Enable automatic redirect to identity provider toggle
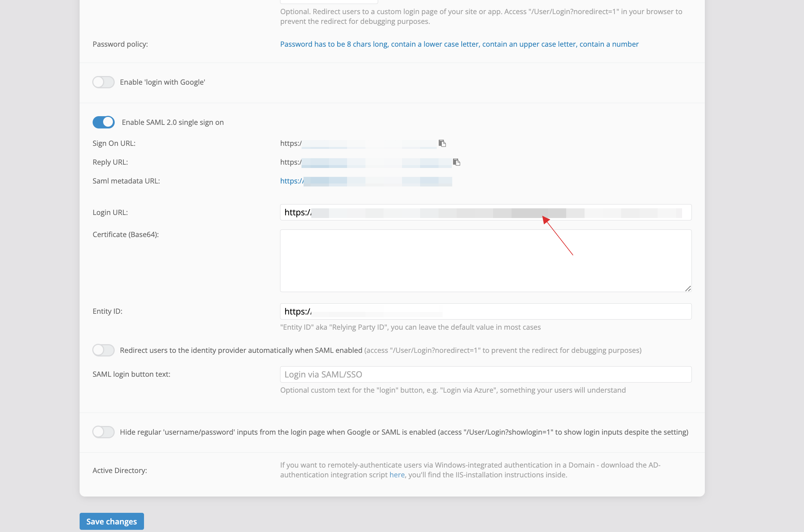Screen dimensions: 804x532 (103, 350)
